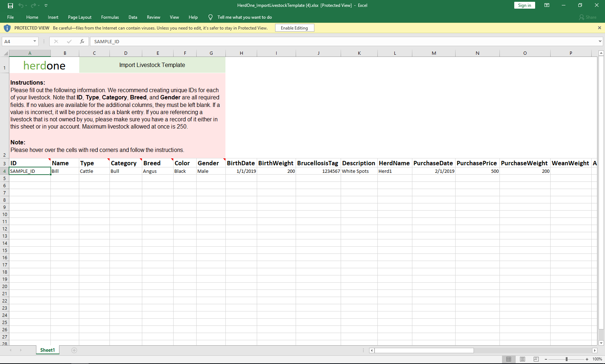Click the herdone logo cell
This screenshot has width=605, height=364.
[x=44, y=66]
